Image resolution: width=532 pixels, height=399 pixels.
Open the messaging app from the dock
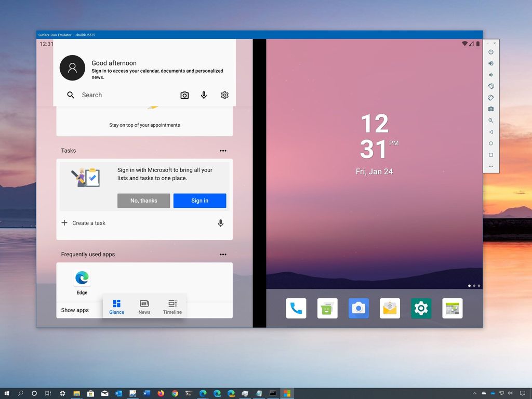coord(327,308)
